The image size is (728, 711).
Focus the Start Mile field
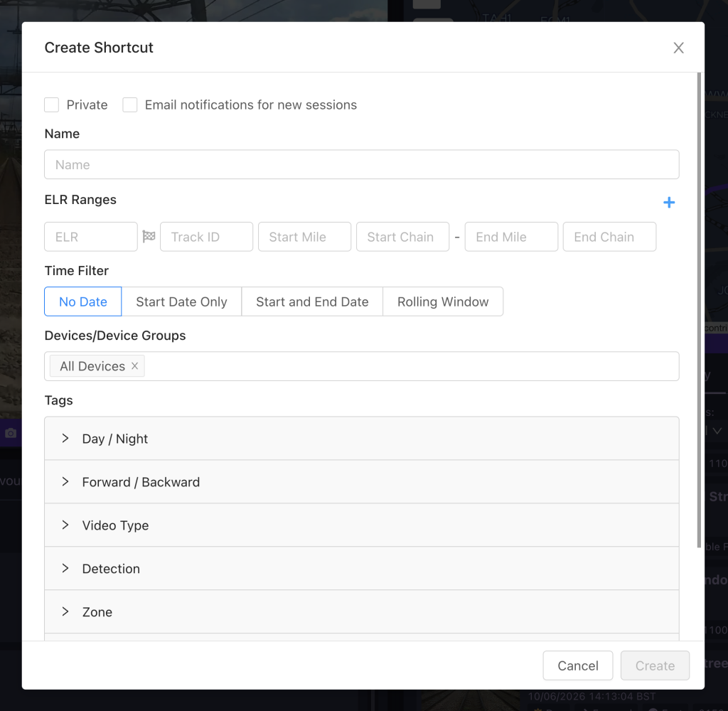point(304,237)
